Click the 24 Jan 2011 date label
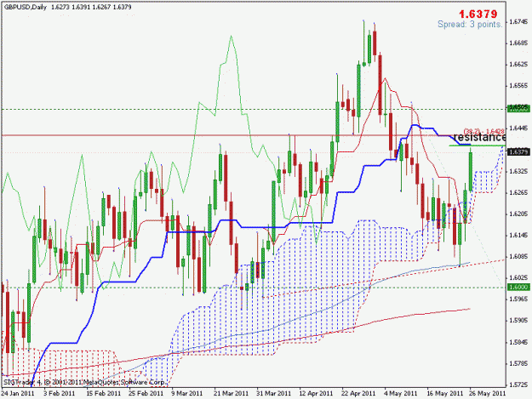 click(x=18, y=393)
